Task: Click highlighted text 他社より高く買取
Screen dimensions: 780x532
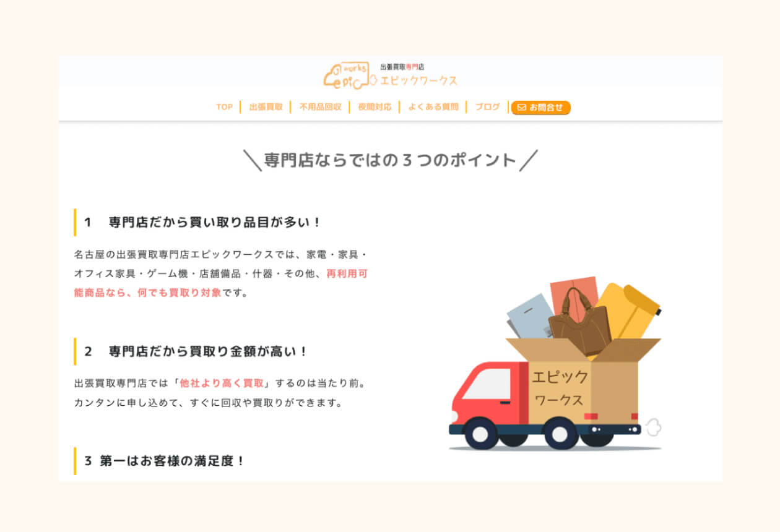Action: click(x=222, y=383)
